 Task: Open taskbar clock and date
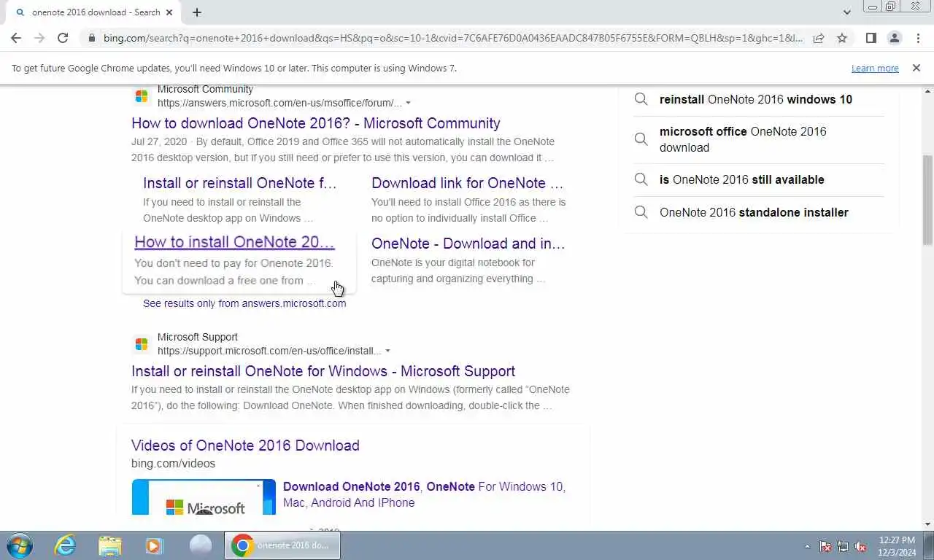click(x=897, y=546)
